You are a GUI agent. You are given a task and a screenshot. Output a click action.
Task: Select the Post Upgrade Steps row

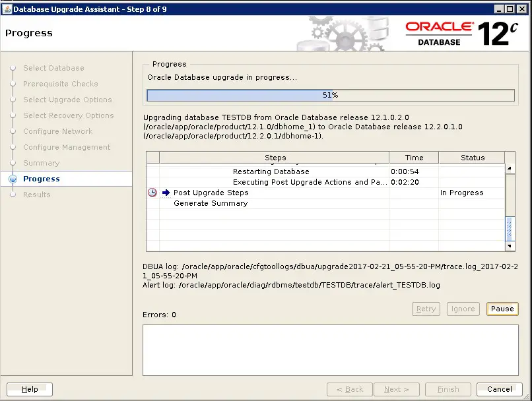pos(325,193)
